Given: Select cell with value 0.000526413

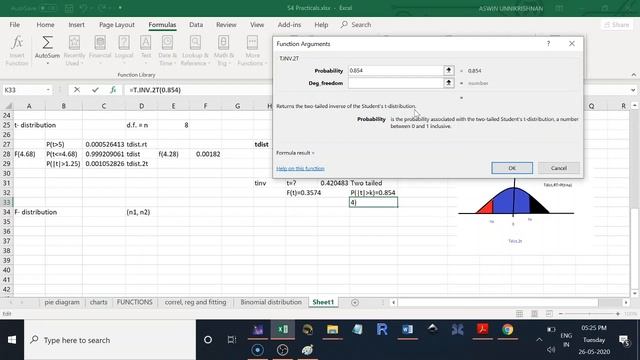Looking at the screenshot, I should coord(104,144).
